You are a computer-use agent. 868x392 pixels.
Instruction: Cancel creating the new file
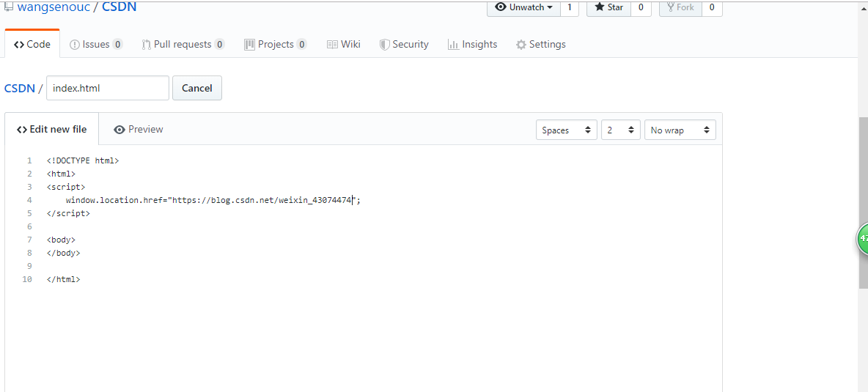point(197,88)
